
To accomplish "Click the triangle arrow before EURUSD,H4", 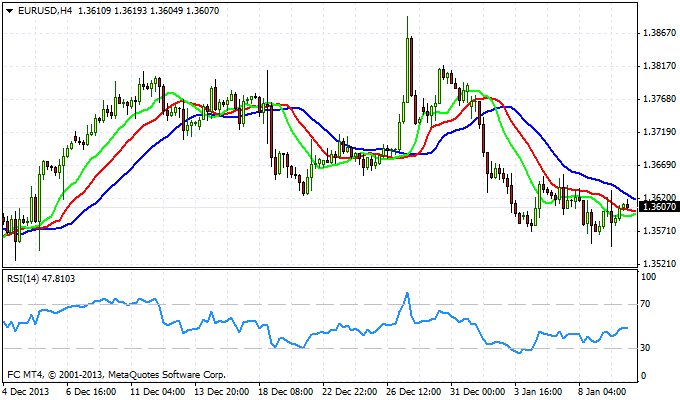I will pos(10,11).
